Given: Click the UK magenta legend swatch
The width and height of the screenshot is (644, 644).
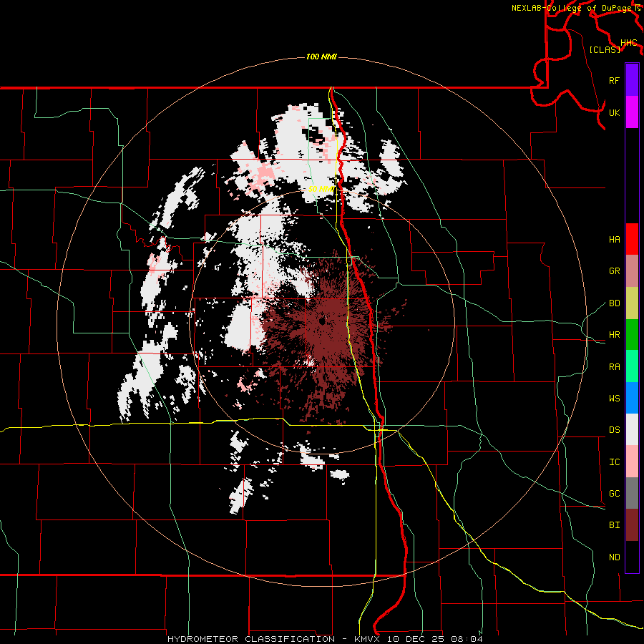Looking at the screenshot, I should click(x=632, y=112).
